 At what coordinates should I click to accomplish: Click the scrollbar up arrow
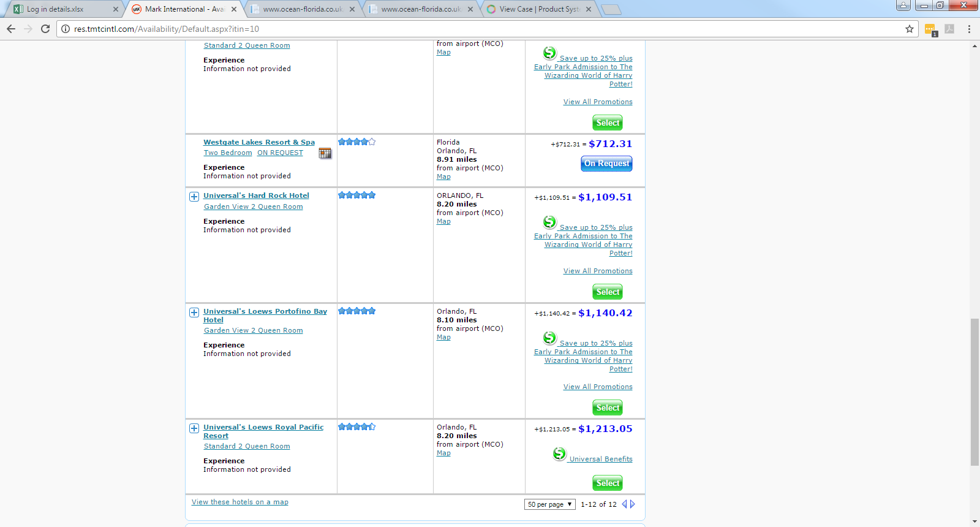click(x=974, y=46)
